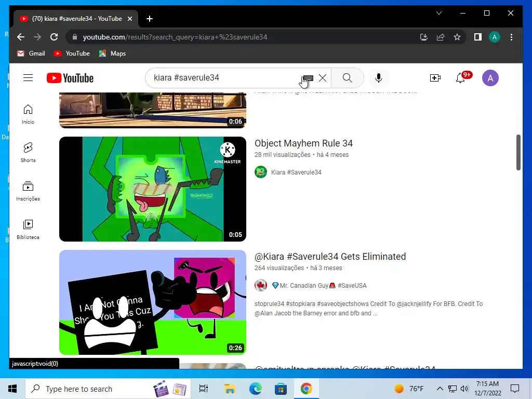Play the 0:05 Object Mayhem thumbnail
The image size is (532, 399).
tap(153, 189)
